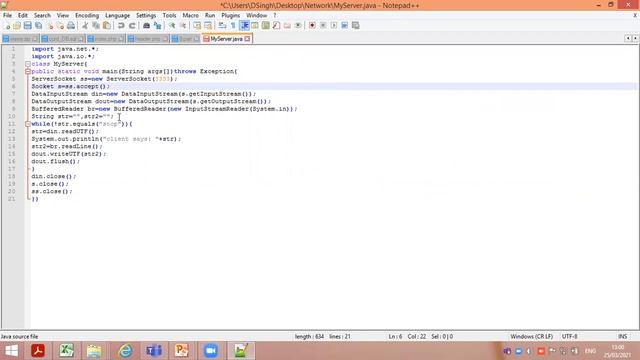Screen dimensions: 640x360
Task: Collapse the while loop fold marker
Action: coord(28,124)
